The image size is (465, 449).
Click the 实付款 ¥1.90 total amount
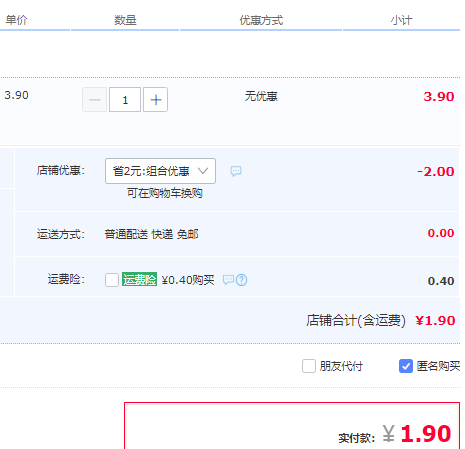(x=395, y=434)
